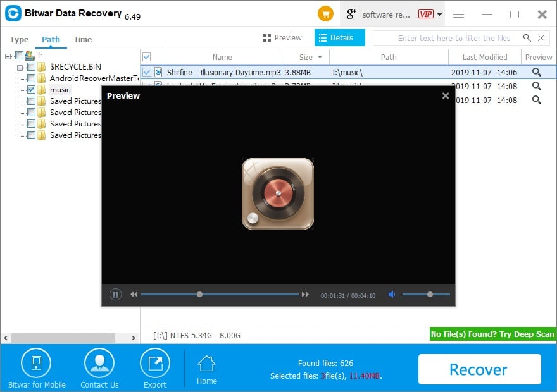This screenshot has height=392, width=557.
Task: Toggle the select-all checkbox in file list header
Action: (146, 57)
